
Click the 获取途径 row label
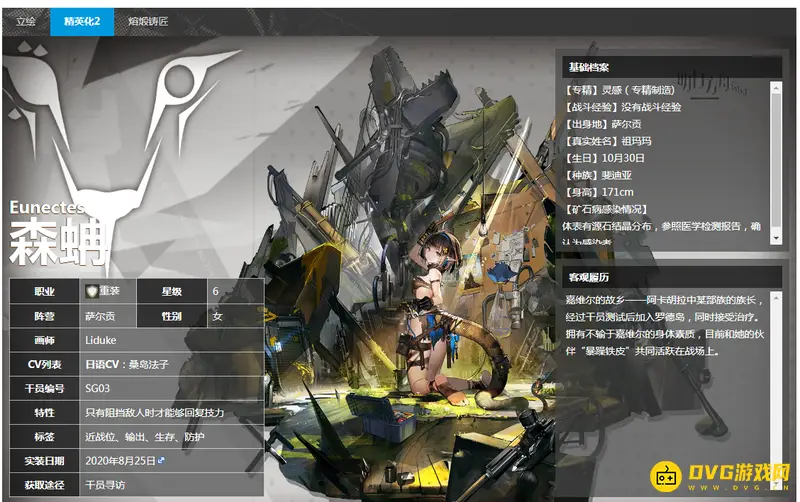coord(44,485)
